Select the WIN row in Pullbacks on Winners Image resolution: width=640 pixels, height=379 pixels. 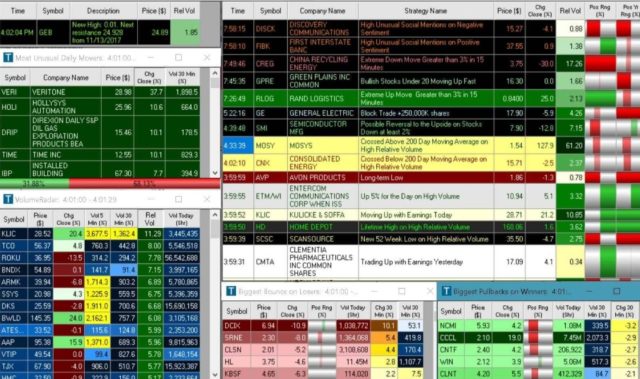coord(539,362)
